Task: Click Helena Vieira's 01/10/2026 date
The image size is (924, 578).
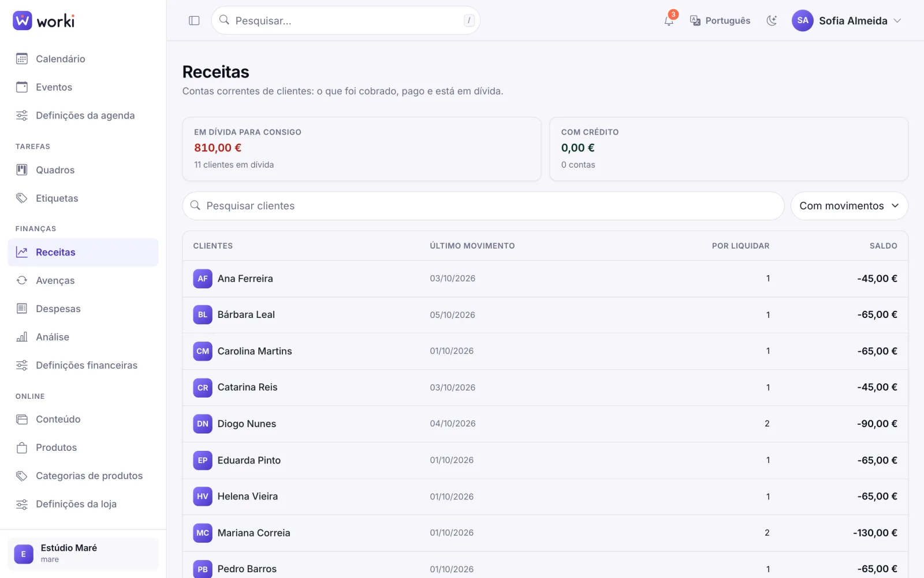Action: point(452,497)
